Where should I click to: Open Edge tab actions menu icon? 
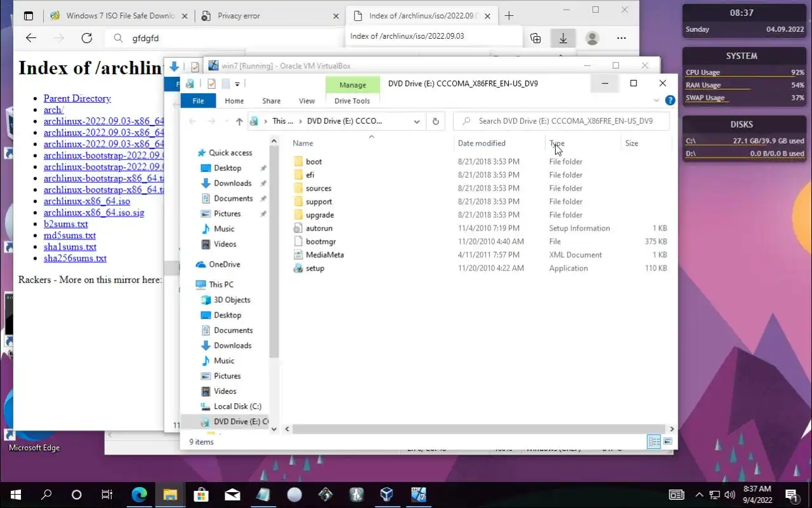click(29, 16)
